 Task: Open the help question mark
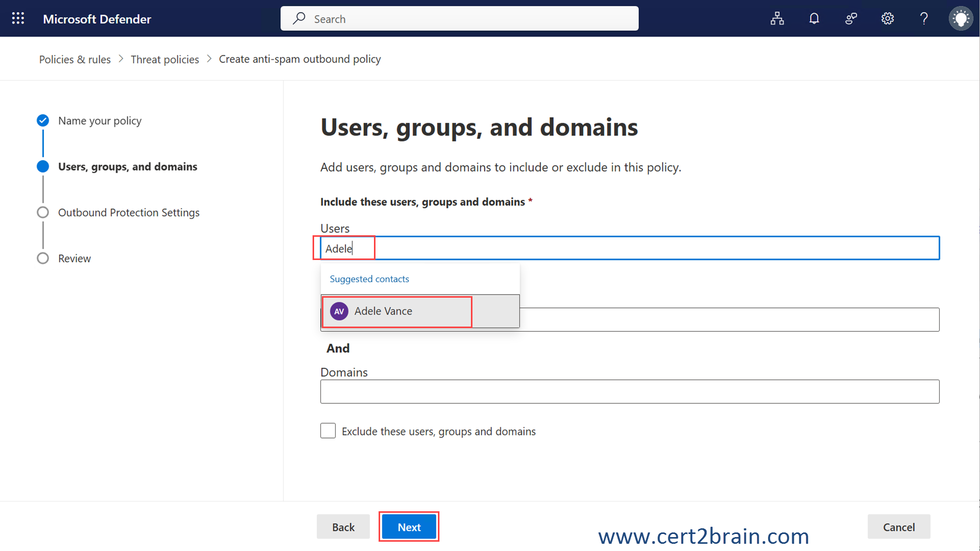point(924,19)
